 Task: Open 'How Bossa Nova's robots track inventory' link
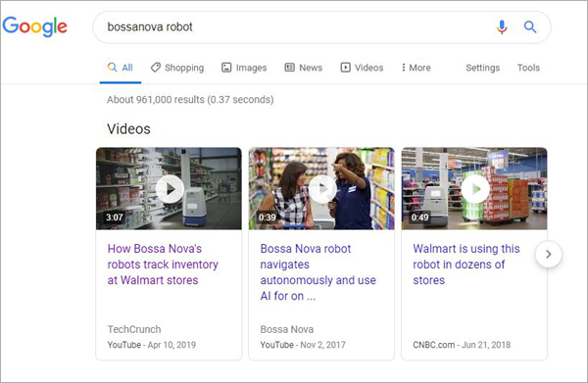pos(163,264)
